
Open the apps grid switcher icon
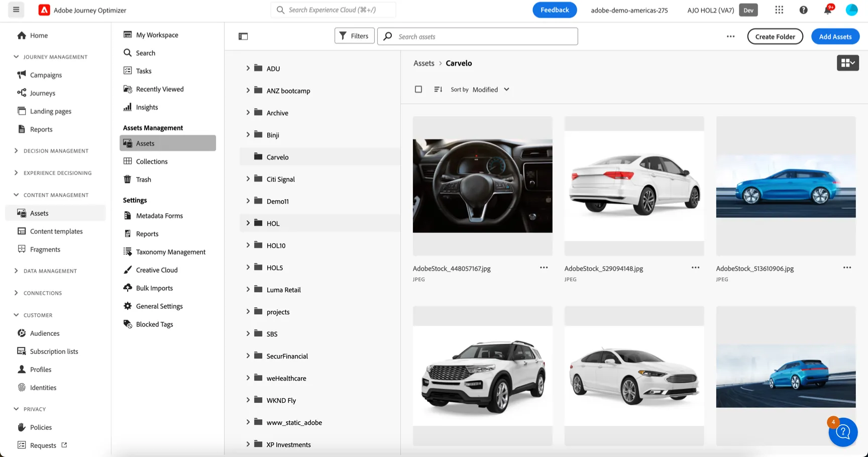pos(779,10)
